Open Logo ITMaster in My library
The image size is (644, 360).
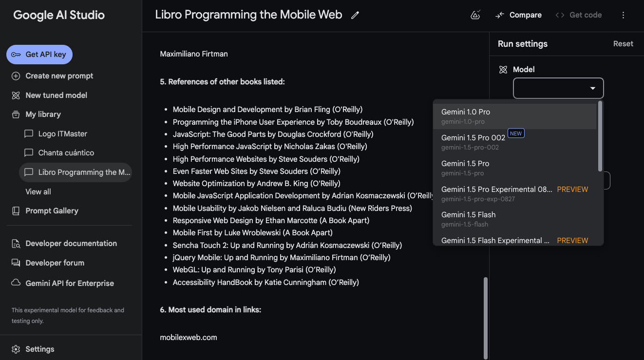pyautogui.click(x=62, y=134)
